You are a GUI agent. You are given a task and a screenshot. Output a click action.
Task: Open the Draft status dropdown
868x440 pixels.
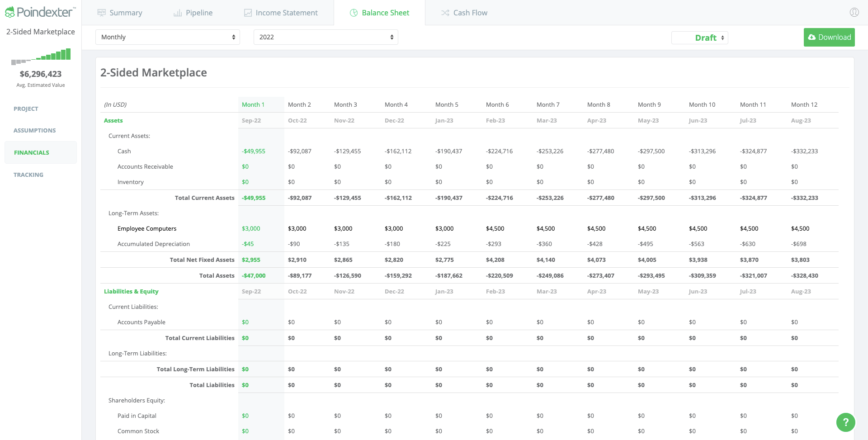pyautogui.click(x=700, y=38)
